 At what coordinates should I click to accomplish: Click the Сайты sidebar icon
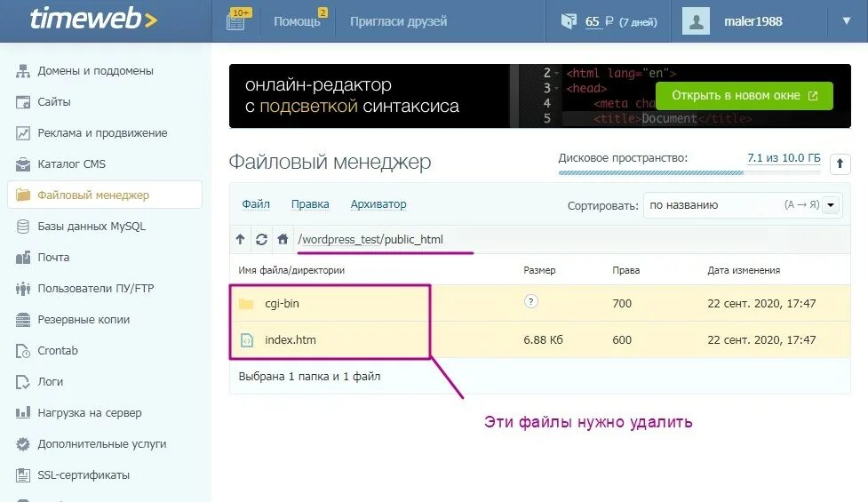[x=23, y=102]
